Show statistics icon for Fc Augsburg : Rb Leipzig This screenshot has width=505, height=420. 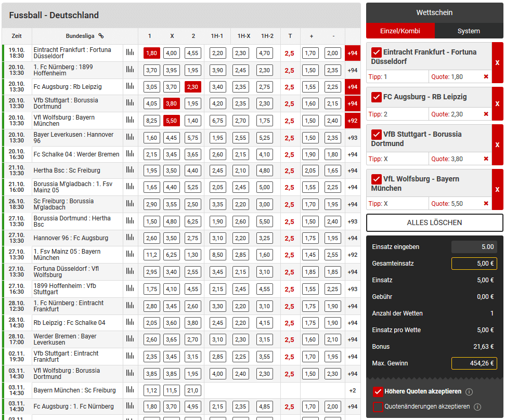pos(130,86)
